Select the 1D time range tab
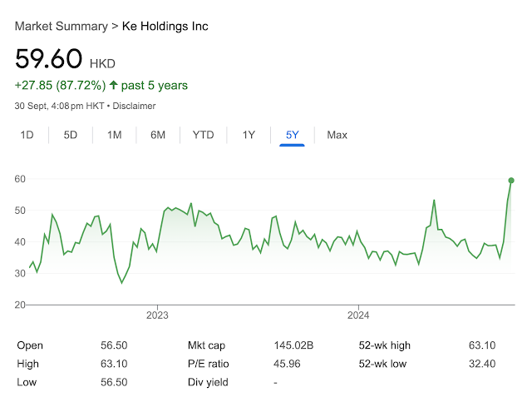 27,135
